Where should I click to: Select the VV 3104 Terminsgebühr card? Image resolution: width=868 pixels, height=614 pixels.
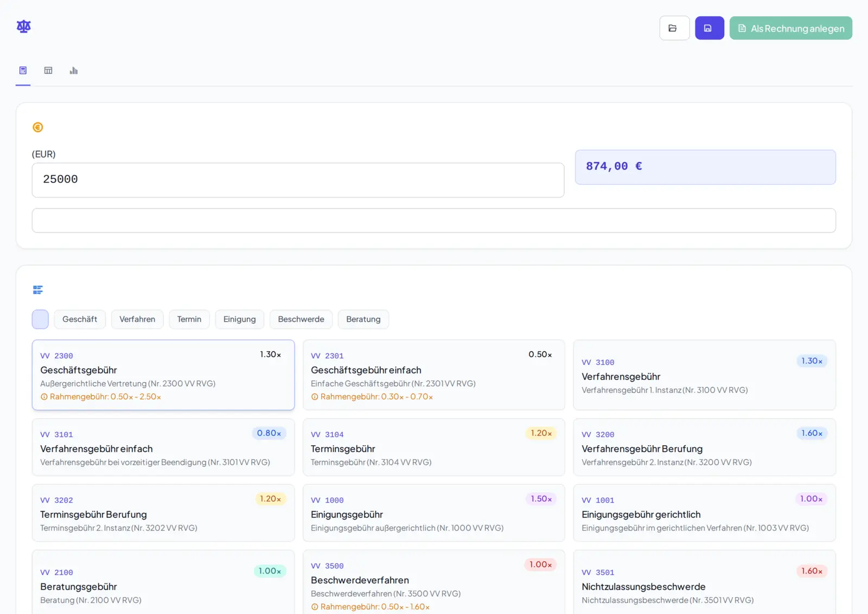[433, 447]
